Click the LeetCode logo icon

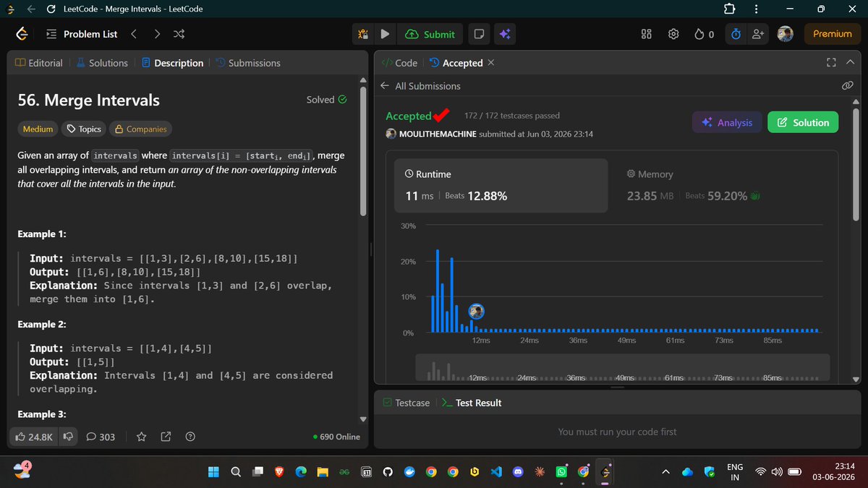(22, 33)
